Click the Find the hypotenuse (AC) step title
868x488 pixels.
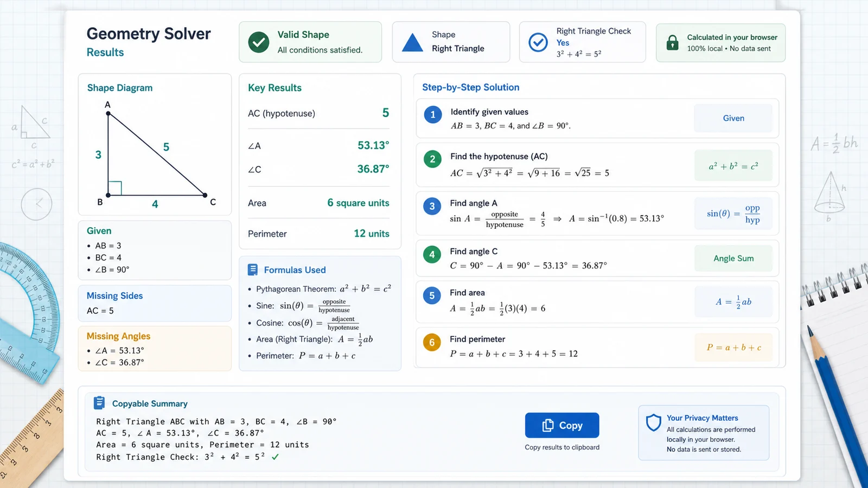tap(499, 156)
